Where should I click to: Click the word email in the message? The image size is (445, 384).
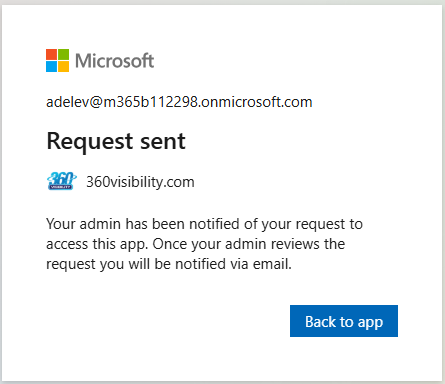pyautogui.click(x=272, y=264)
